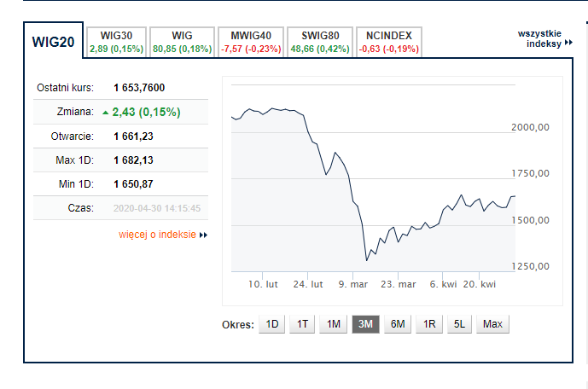The height and width of the screenshot is (389, 588).
Task: Click the chart's lowest point in March
Action: (366, 260)
